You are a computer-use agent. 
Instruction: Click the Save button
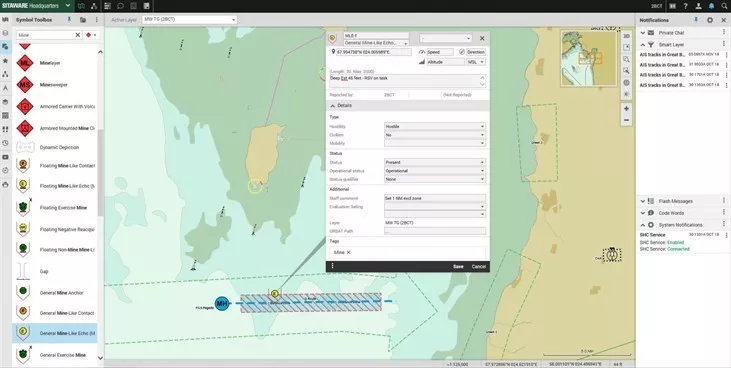click(x=458, y=267)
